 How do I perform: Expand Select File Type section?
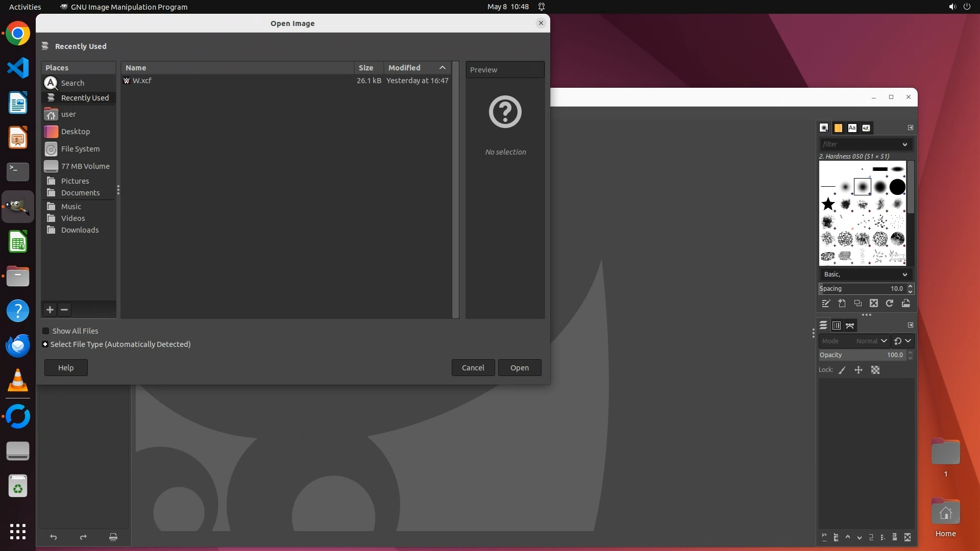coord(45,344)
